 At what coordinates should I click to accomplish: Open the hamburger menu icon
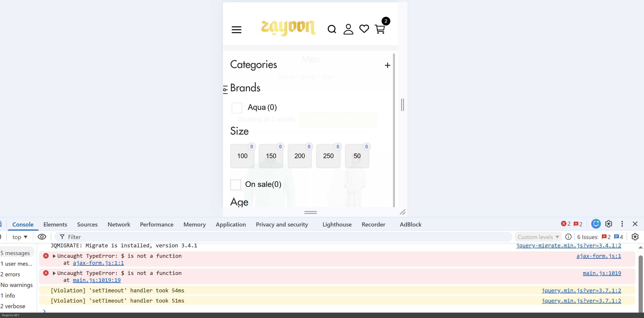tap(236, 30)
